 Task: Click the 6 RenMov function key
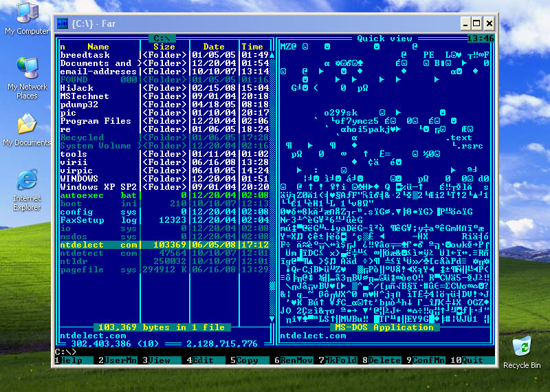pyautogui.click(x=294, y=360)
